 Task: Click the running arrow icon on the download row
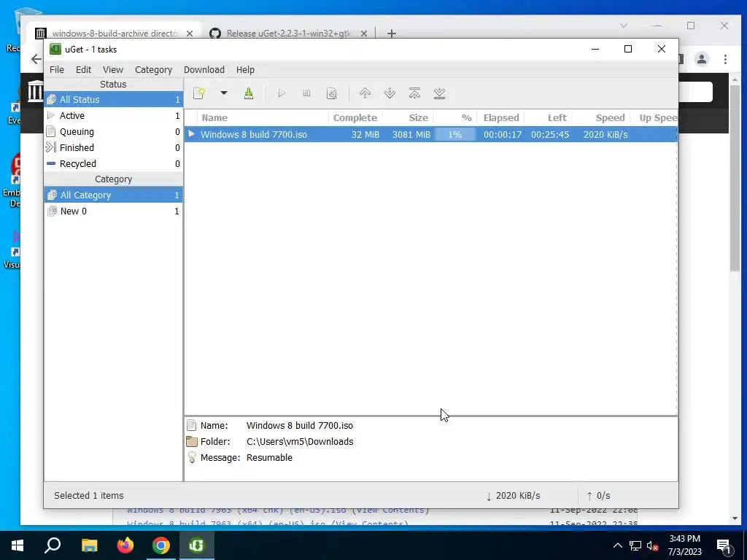pyautogui.click(x=191, y=134)
